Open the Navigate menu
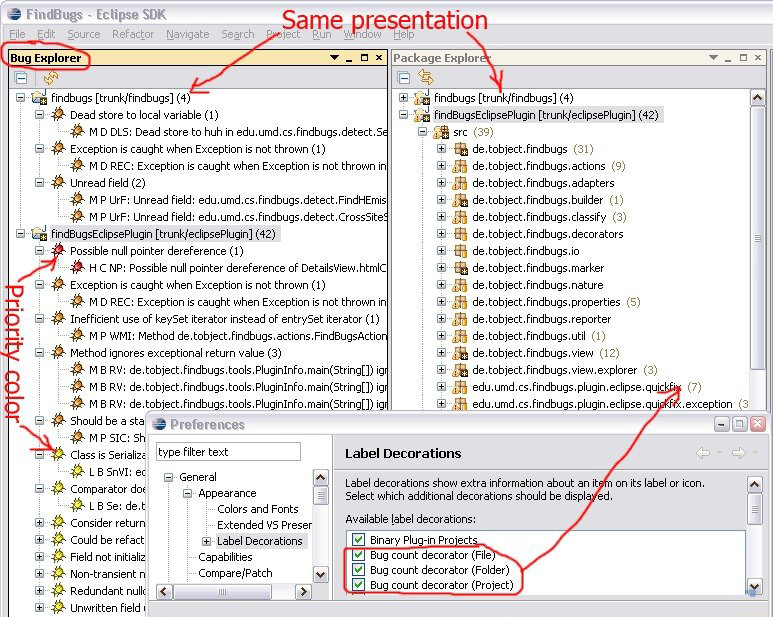The image size is (773, 617). (x=188, y=34)
